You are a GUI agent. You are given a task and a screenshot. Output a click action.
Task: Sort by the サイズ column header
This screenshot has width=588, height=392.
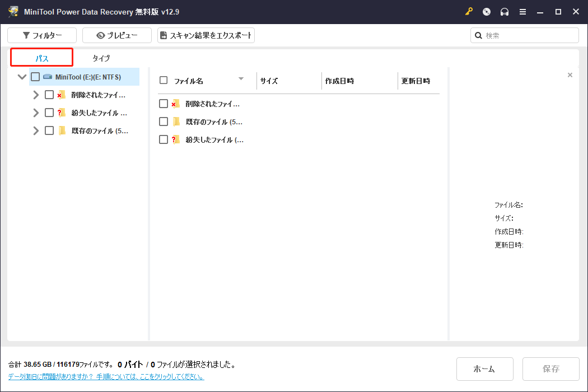click(269, 81)
